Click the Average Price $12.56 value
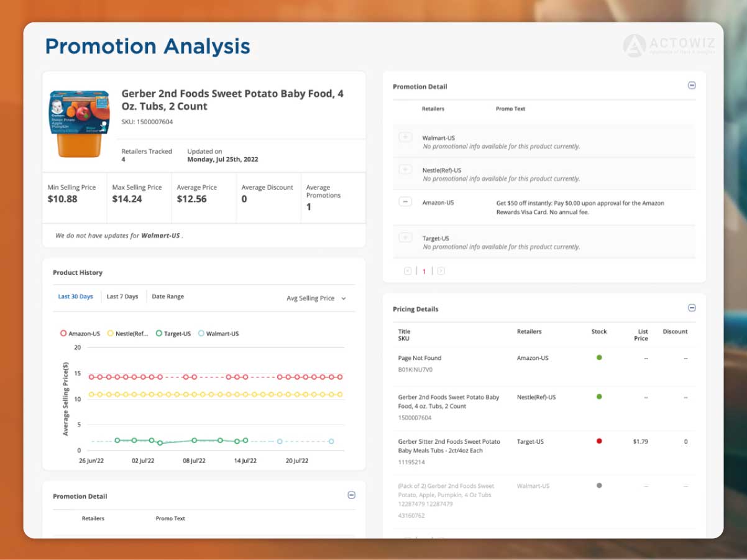747x560 pixels. pyautogui.click(x=191, y=200)
